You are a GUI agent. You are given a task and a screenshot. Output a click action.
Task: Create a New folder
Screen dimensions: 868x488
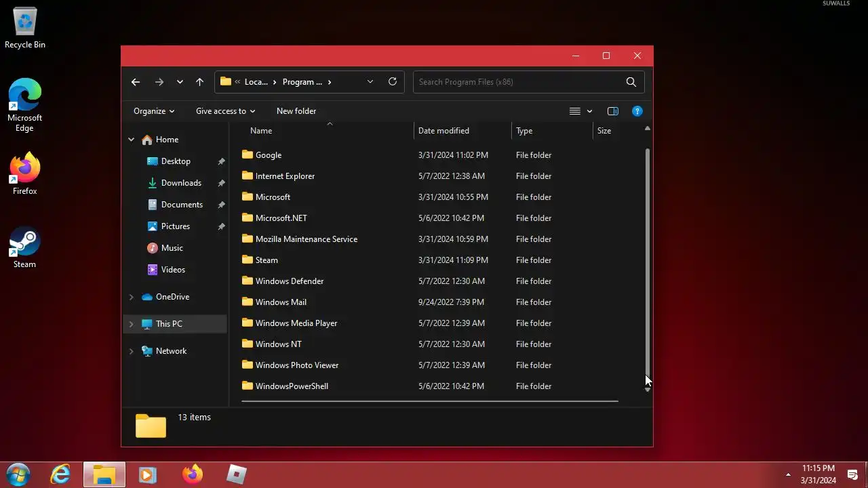coord(296,111)
